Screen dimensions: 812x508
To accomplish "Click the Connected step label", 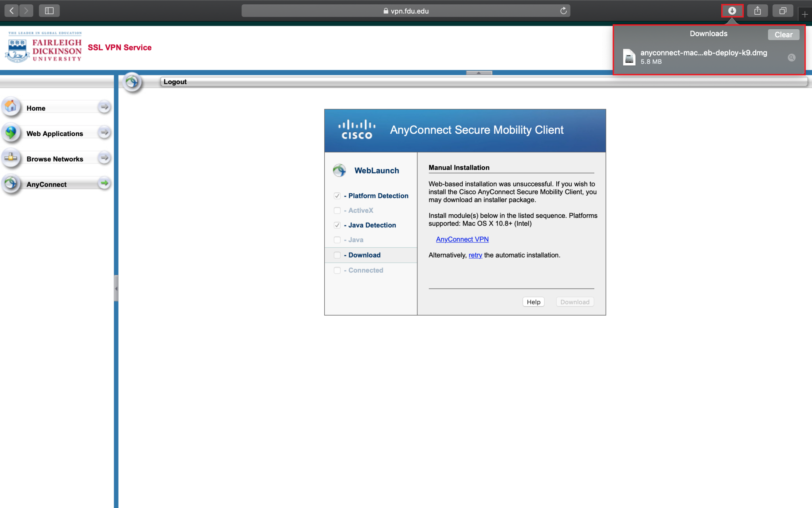I will point(366,270).
